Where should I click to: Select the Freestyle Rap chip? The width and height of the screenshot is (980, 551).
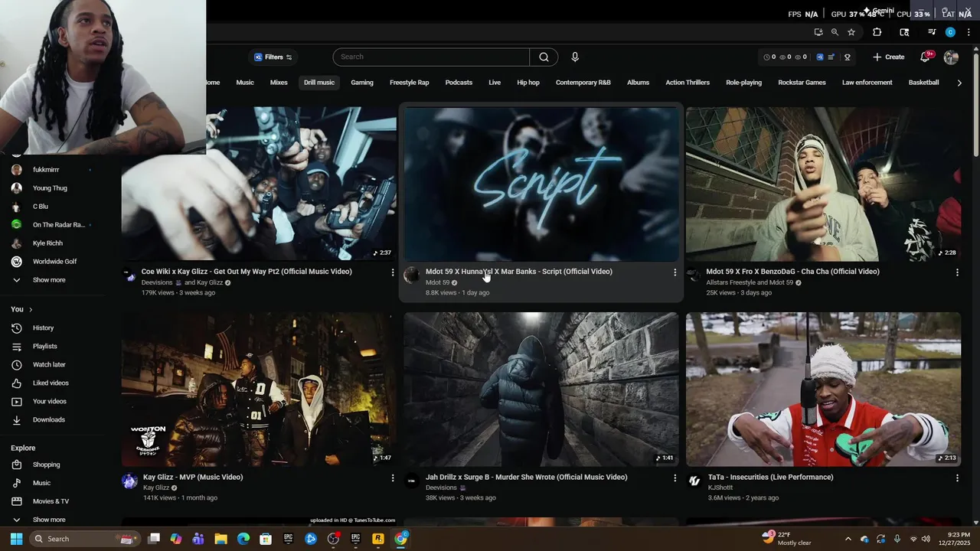tap(410, 83)
